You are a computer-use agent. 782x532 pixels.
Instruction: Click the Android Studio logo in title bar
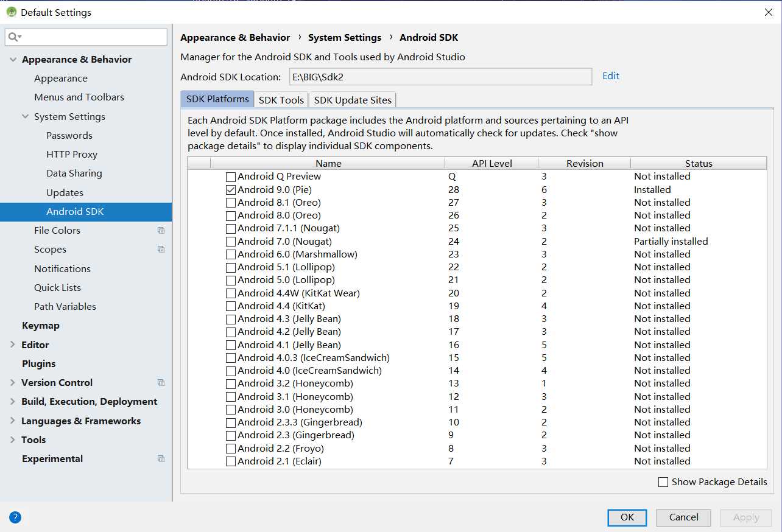tap(11, 12)
